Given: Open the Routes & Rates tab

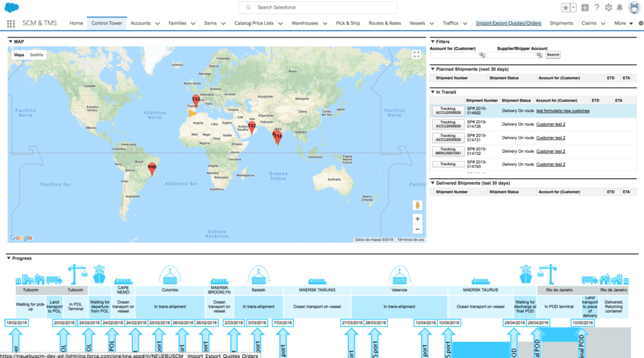Looking at the screenshot, I should tap(385, 23).
